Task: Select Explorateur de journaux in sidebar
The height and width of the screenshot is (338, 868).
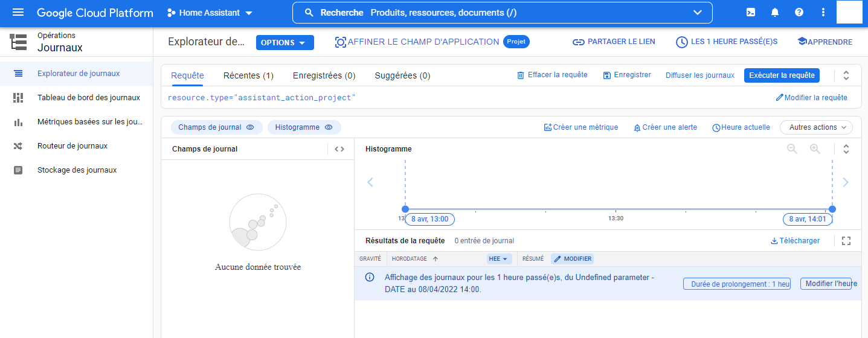Action: point(76,74)
